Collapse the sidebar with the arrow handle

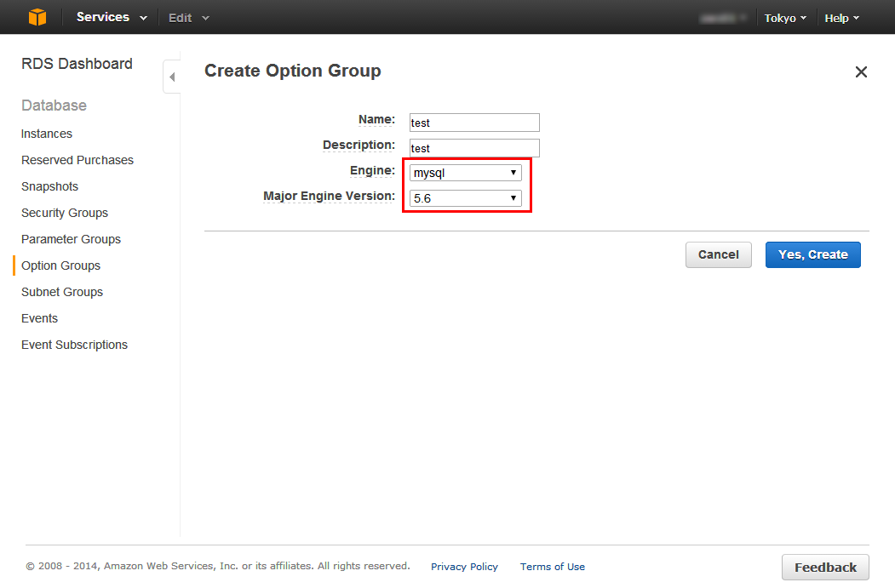pos(172,77)
